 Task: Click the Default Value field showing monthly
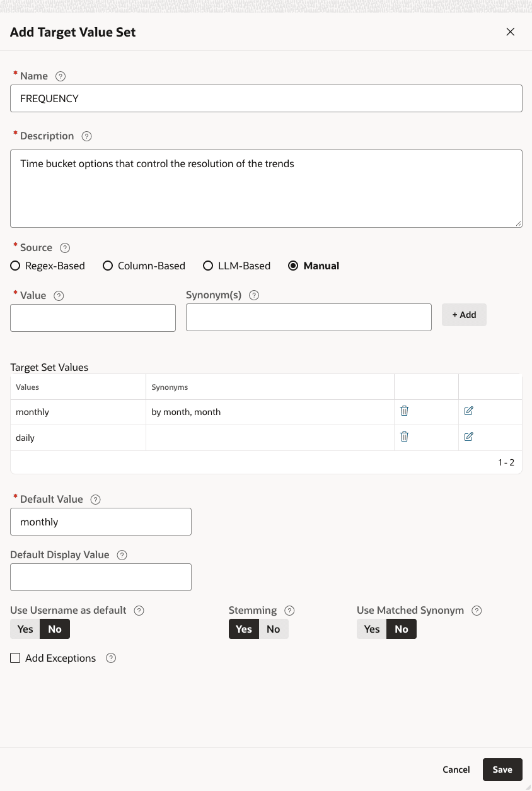(101, 522)
